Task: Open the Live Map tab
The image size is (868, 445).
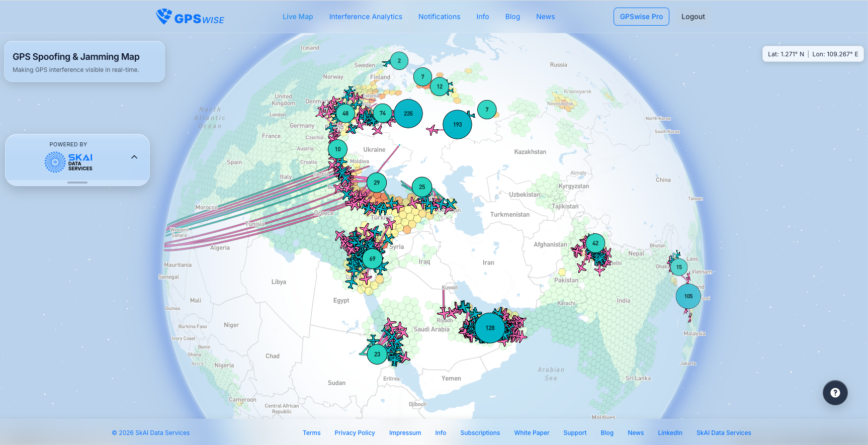Action: (x=298, y=17)
